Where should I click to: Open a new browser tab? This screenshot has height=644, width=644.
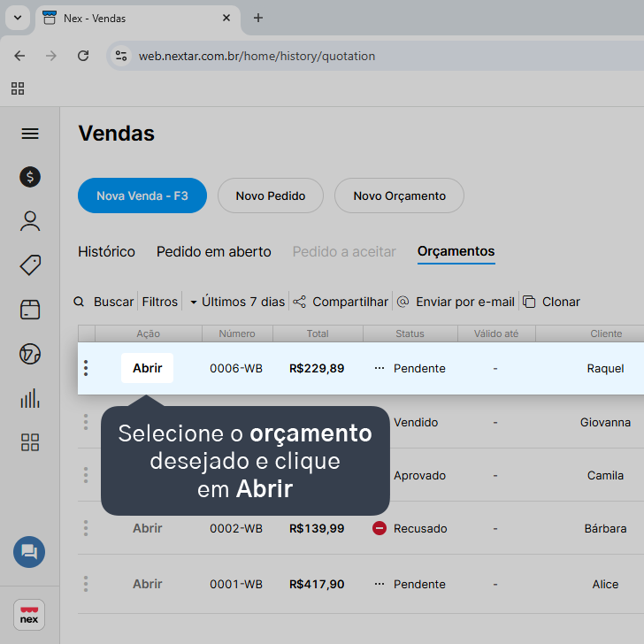pyautogui.click(x=258, y=18)
